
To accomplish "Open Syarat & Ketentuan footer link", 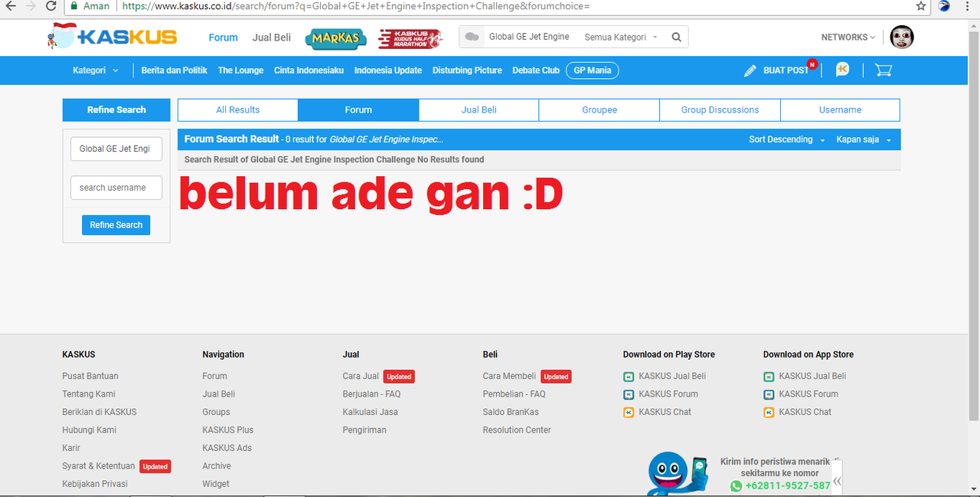I will click(x=99, y=466).
